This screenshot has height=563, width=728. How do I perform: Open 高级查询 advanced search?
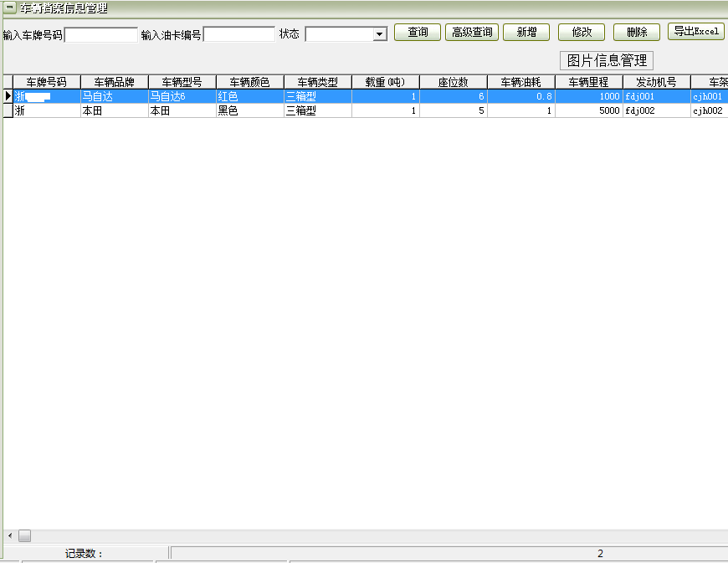coord(472,32)
